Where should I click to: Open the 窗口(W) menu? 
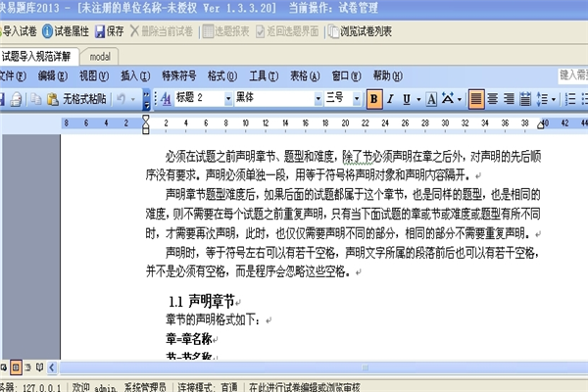point(347,76)
